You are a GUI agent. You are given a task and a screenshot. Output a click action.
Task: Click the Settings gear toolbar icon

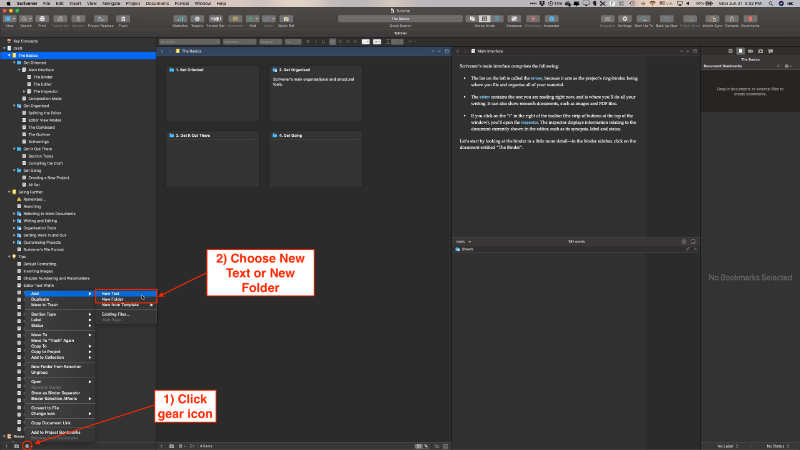pyautogui.click(x=625, y=19)
